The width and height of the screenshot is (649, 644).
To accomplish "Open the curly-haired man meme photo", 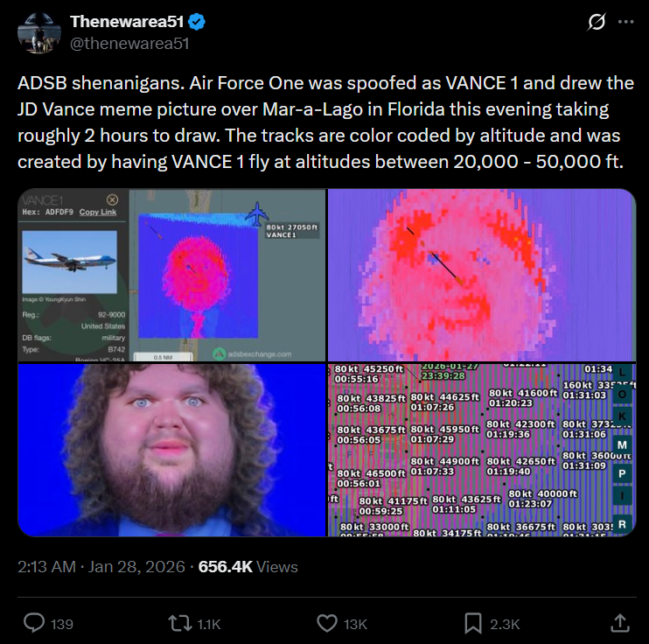I will click(x=171, y=450).
